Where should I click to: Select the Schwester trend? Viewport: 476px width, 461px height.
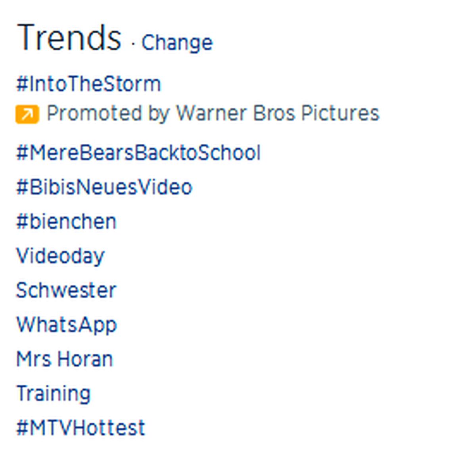click(66, 290)
